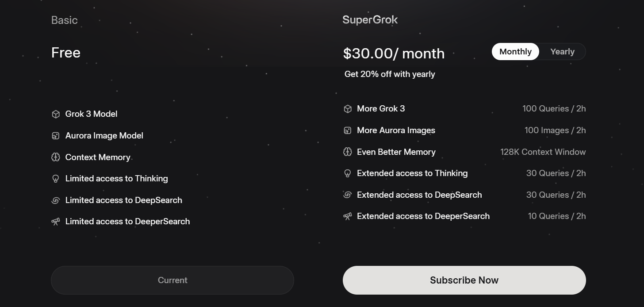The image size is (644, 307).
Task: Click the brain icon beside Context Memory
Action: pyautogui.click(x=56, y=157)
